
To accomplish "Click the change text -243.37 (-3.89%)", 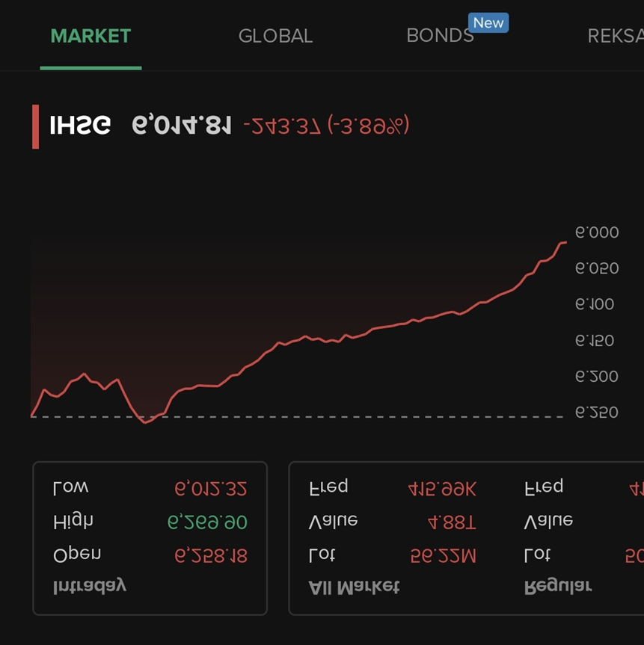I will (326, 125).
